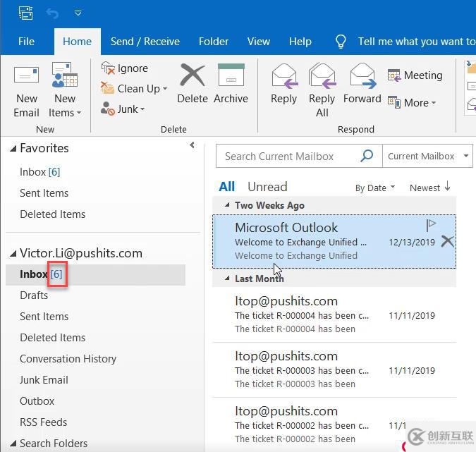Collapse the Favorites section

tap(13, 149)
